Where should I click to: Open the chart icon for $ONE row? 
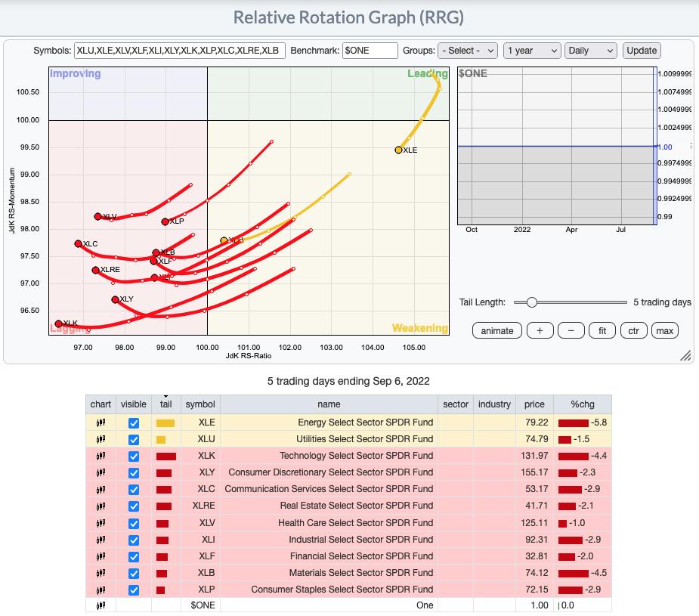[x=101, y=605]
